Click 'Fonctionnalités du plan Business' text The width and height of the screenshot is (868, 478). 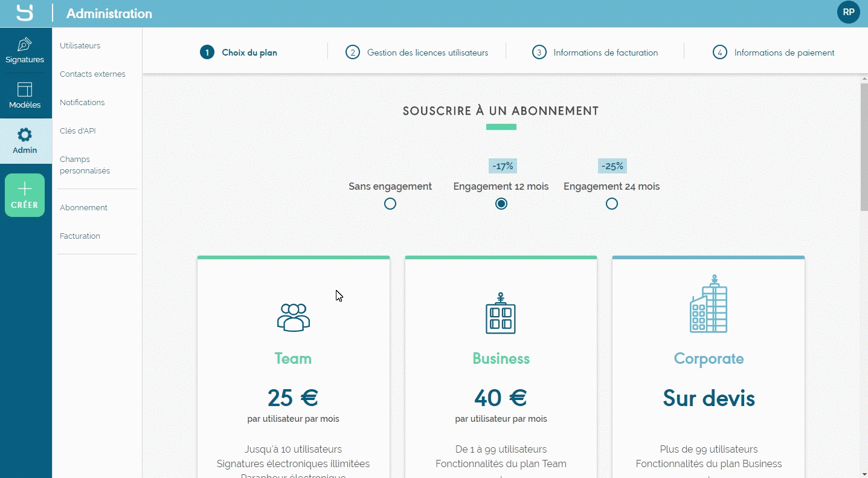click(x=709, y=463)
